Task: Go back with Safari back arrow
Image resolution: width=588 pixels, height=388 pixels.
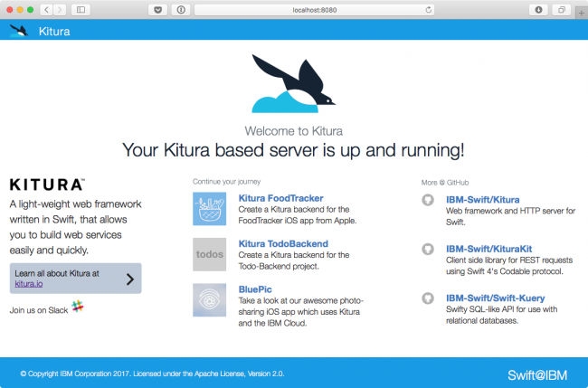Action: (46, 10)
